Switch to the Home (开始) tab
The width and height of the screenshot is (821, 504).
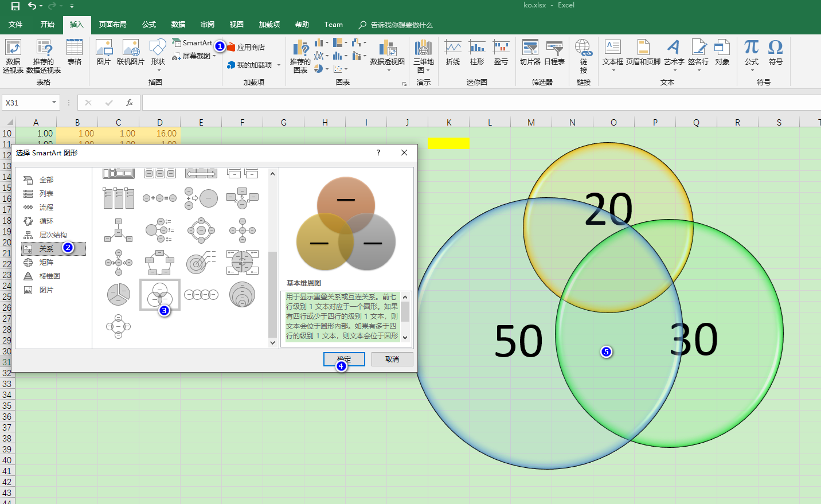(x=48, y=25)
